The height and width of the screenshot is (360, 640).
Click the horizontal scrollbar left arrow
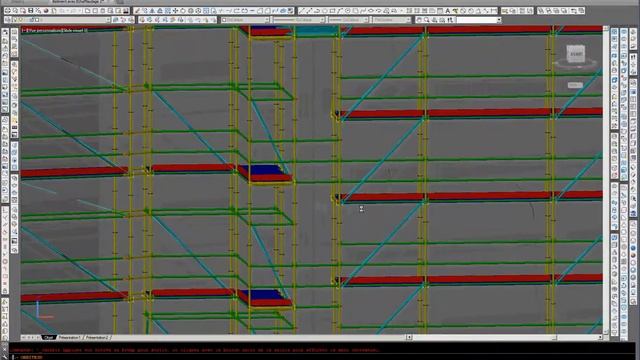[x=409, y=337]
